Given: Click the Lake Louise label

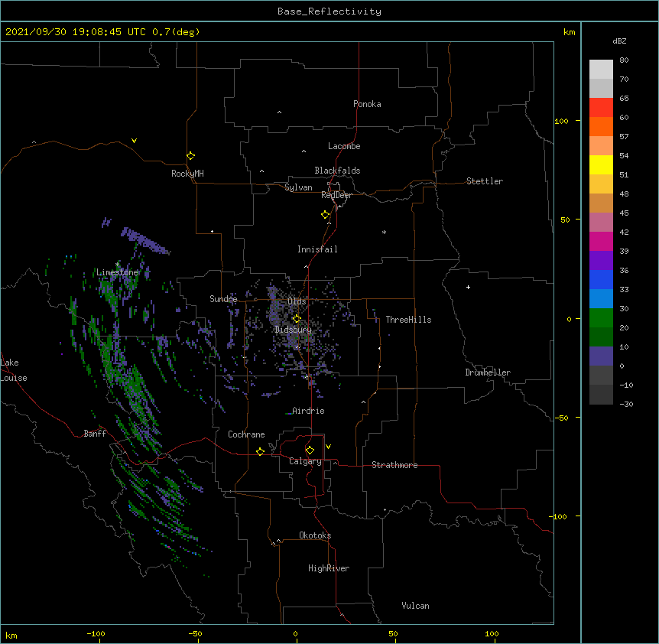Looking at the screenshot, I should (14, 370).
